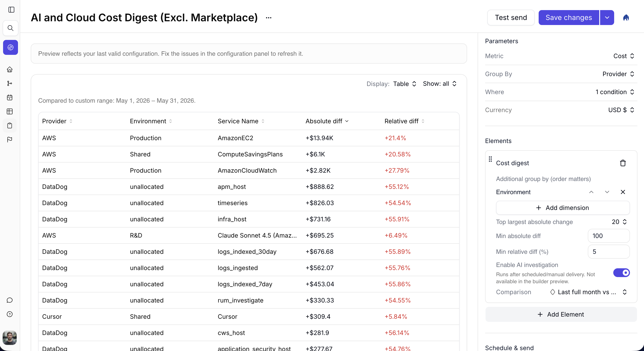Viewport: 644px width, 351px height.
Task: Select the Claude Sonnet 4.5 service cell
Action: pos(257,235)
